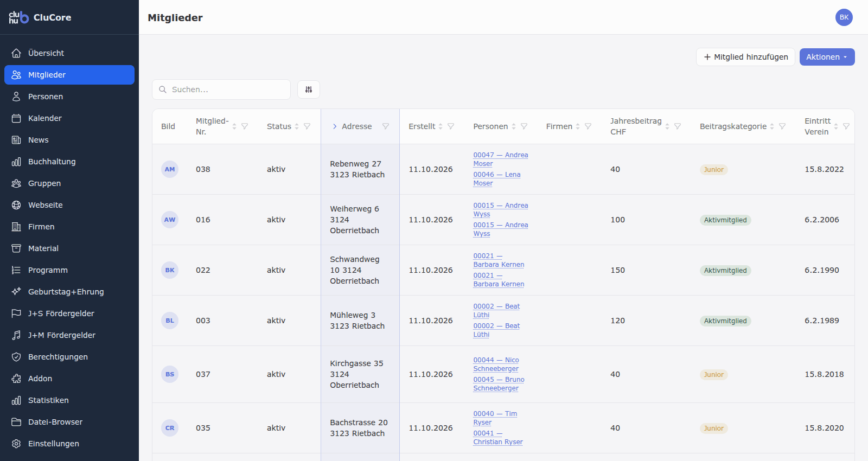Navigate to Buchhaltung

coord(69,162)
